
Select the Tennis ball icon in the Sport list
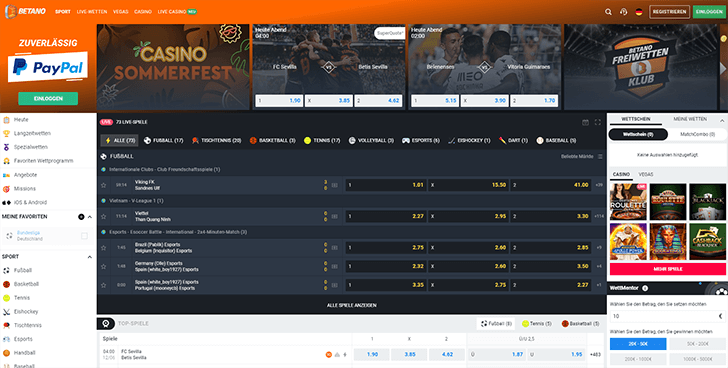[x=6, y=298]
